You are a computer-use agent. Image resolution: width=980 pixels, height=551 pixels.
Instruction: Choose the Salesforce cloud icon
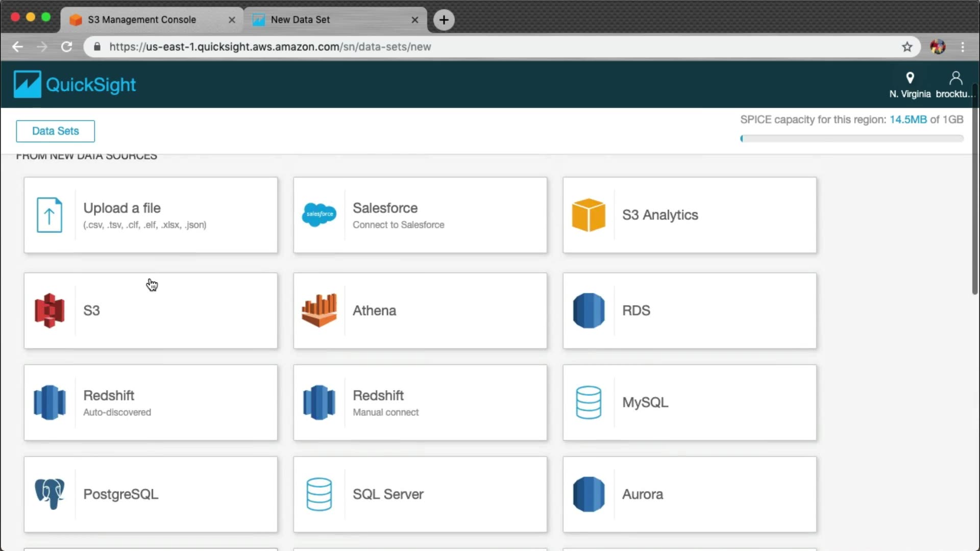(x=319, y=215)
